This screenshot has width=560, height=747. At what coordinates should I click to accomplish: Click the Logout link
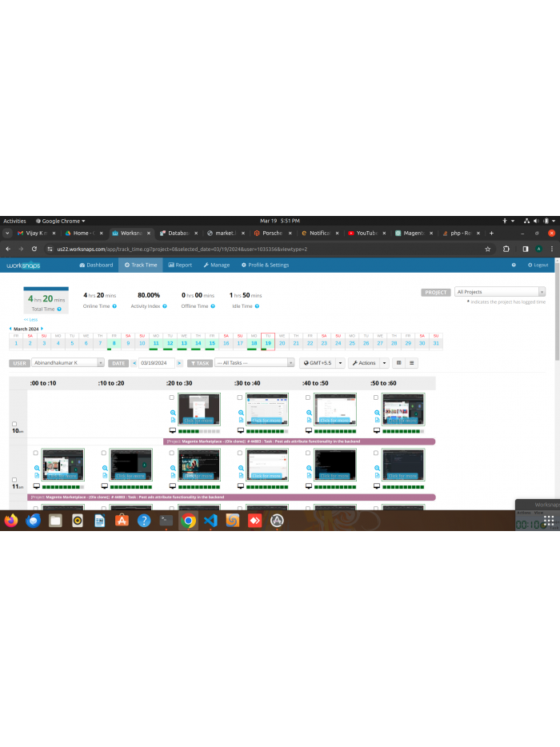pyautogui.click(x=538, y=265)
